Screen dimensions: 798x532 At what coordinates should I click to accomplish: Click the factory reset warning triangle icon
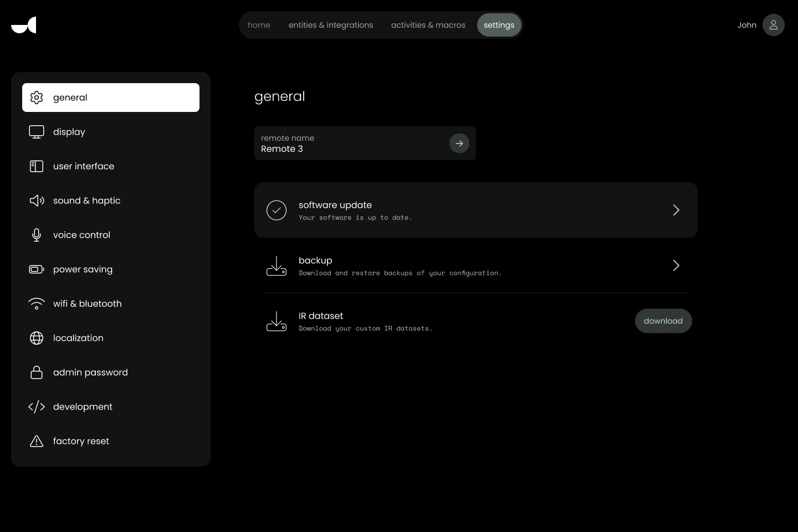37,441
